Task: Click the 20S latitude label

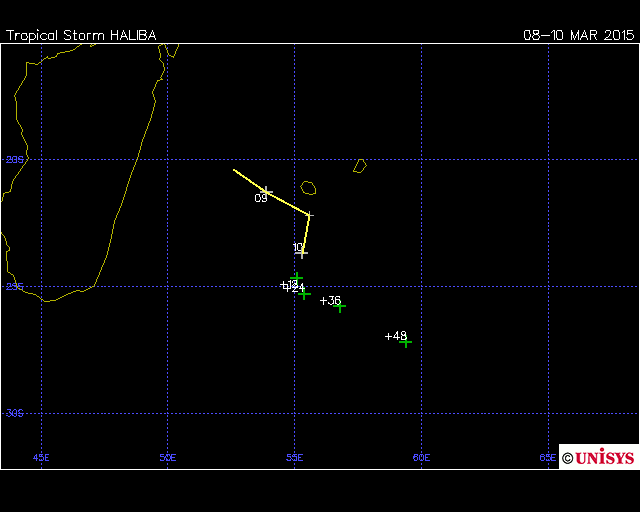Action: pyautogui.click(x=14, y=159)
